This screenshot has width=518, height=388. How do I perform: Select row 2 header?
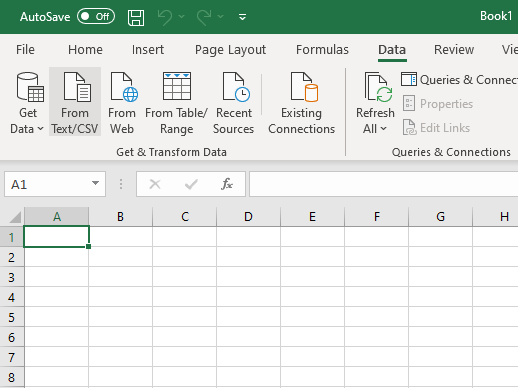[x=12, y=257]
